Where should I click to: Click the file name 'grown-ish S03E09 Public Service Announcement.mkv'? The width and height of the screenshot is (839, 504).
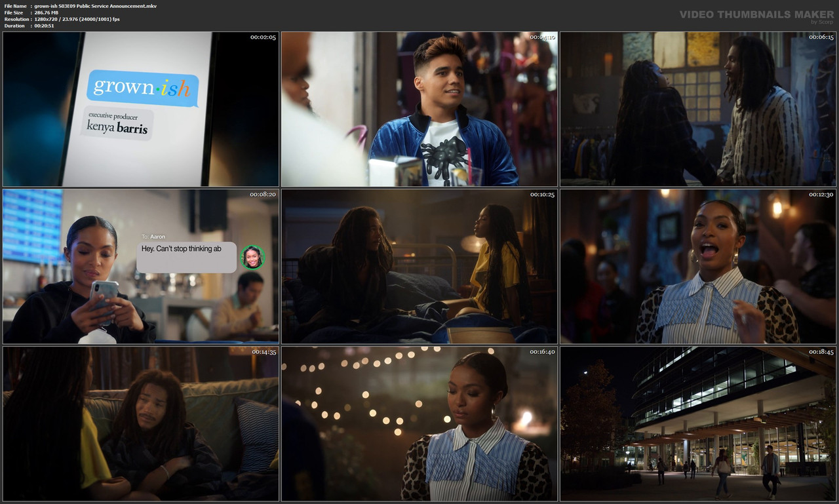click(x=96, y=6)
